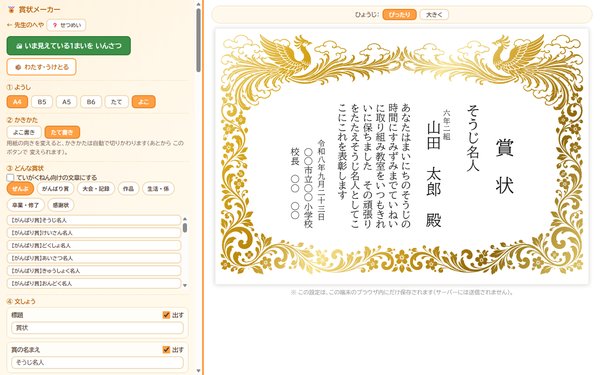Filter awards by 大会・記録
Screen dimensions: 600x375
tap(96, 189)
